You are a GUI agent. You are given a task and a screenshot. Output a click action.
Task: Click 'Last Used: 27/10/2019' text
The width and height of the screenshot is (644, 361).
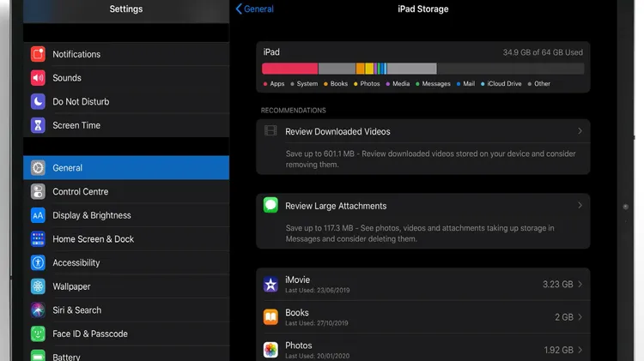317,323
